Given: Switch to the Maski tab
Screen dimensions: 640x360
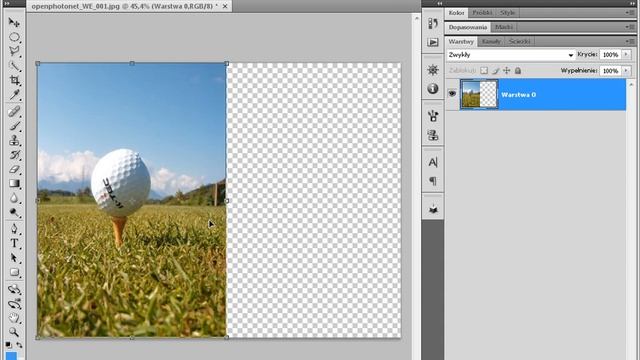Looking at the screenshot, I should 504,27.
